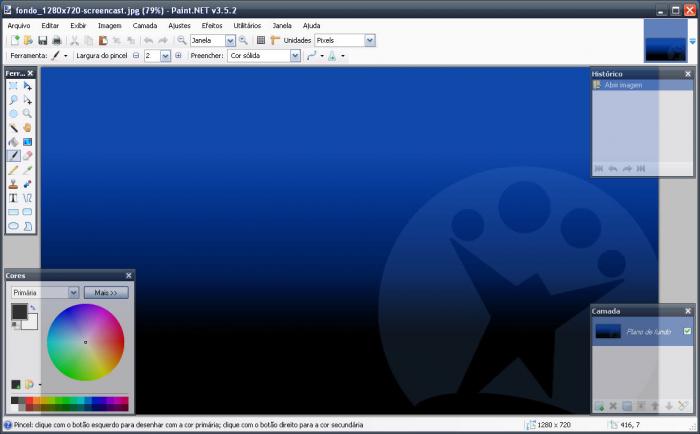Click the Open file toolbar icon
The width and height of the screenshot is (700, 434).
point(28,40)
